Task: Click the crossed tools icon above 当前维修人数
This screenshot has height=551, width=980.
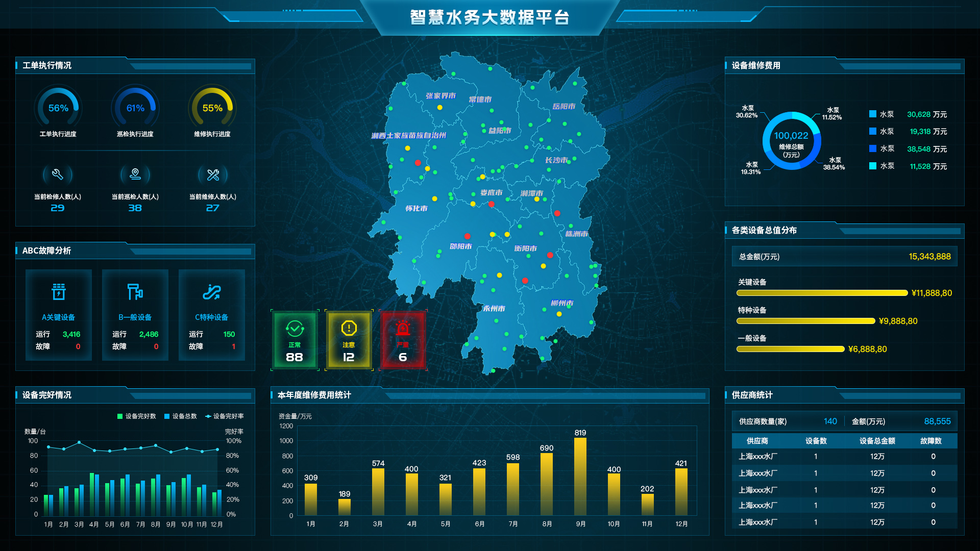Action: [x=213, y=175]
